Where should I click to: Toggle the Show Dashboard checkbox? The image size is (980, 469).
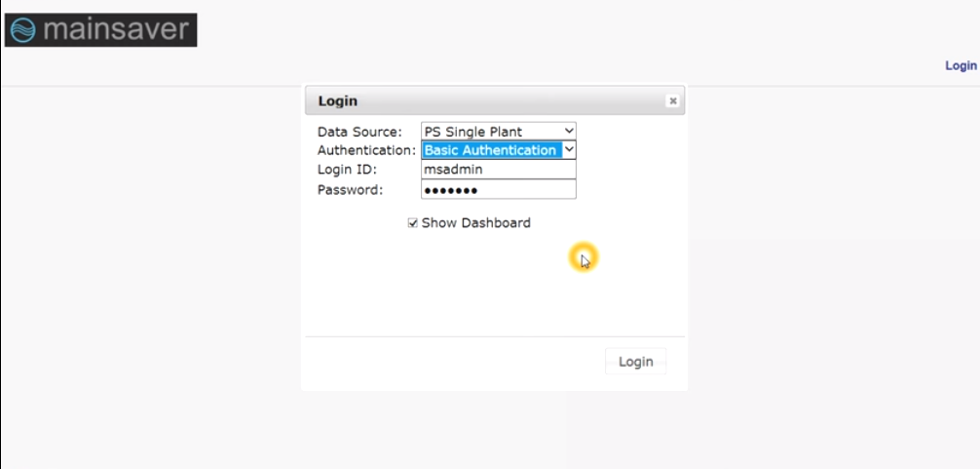413,223
